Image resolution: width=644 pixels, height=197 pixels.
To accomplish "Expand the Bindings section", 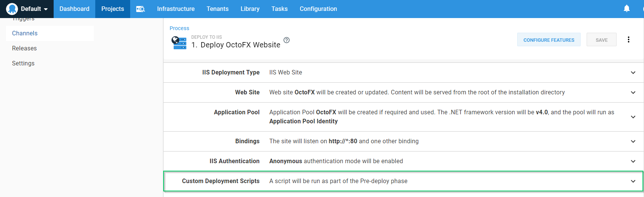I will click(x=633, y=141).
